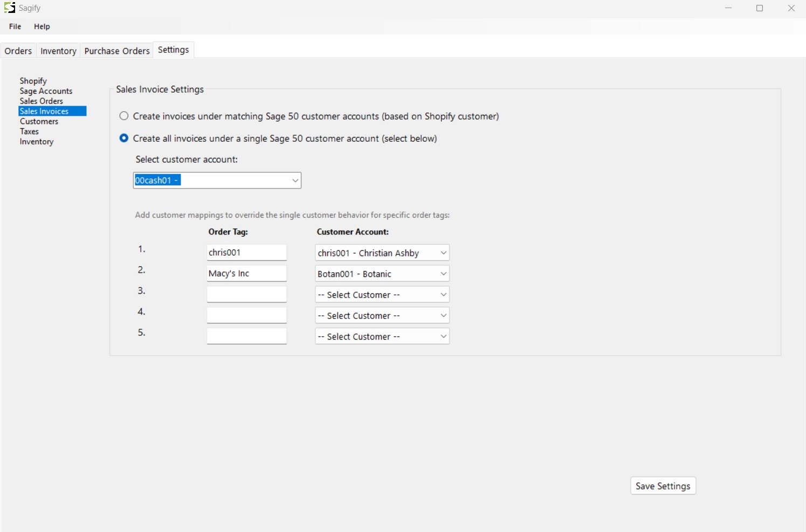Open Taxes settings section
The width and height of the screenshot is (806, 532).
pos(29,132)
